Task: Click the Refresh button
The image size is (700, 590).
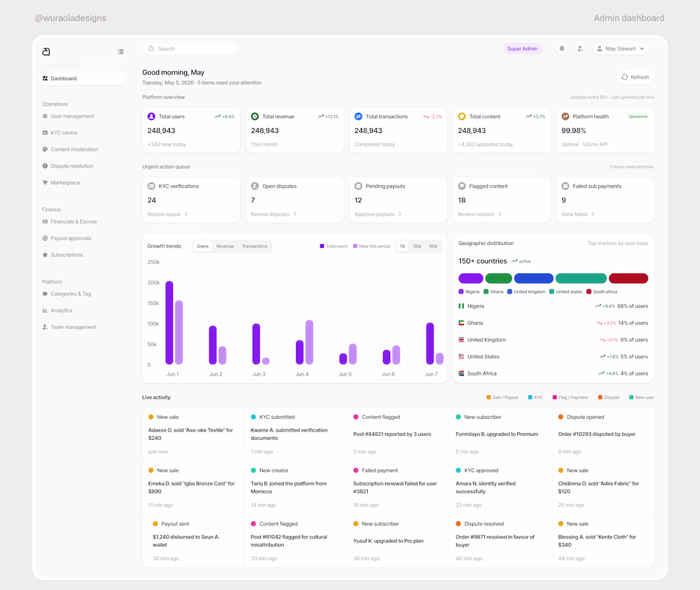Action: tap(635, 77)
